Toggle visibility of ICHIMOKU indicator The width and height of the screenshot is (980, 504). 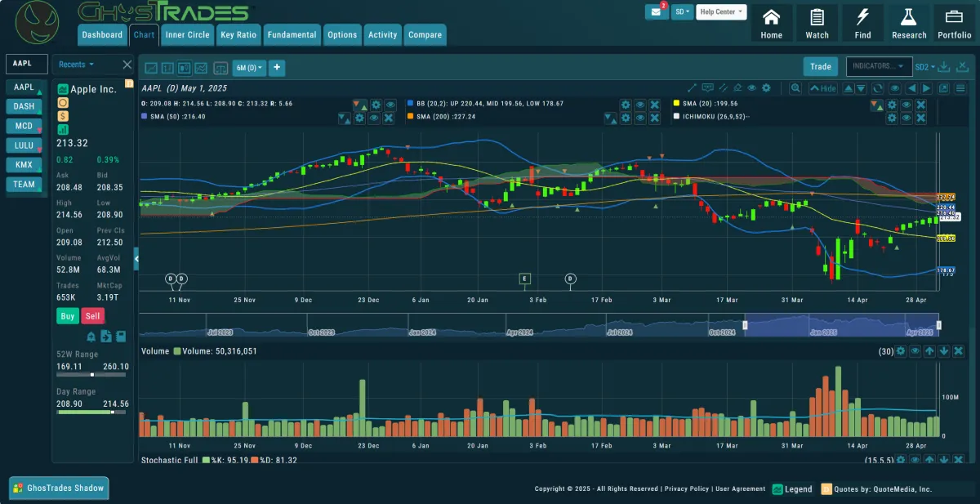click(x=906, y=118)
